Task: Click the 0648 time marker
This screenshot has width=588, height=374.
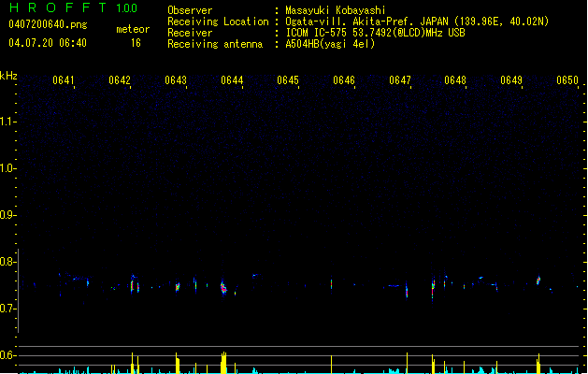Action: click(455, 80)
